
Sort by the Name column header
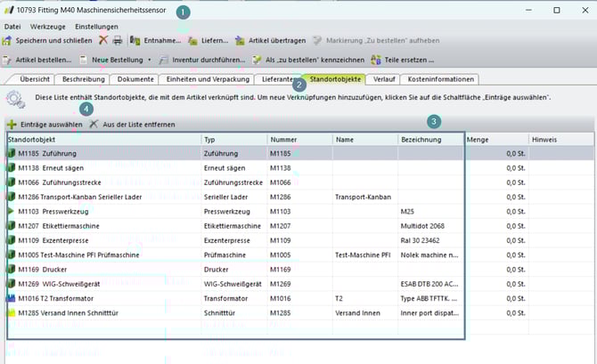tap(365, 140)
